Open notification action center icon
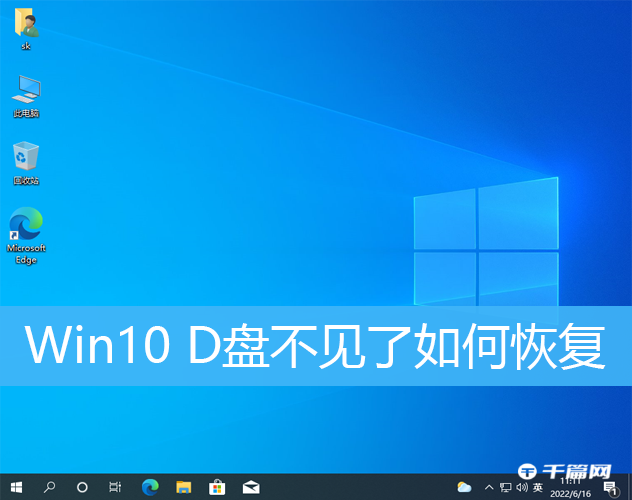Viewport: 632px width, 500px height. [x=611, y=488]
